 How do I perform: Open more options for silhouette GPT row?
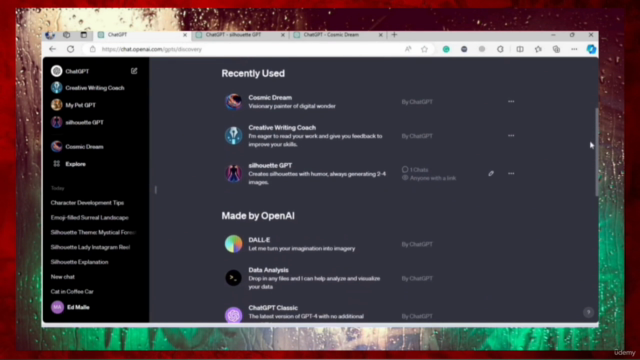point(511,173)
